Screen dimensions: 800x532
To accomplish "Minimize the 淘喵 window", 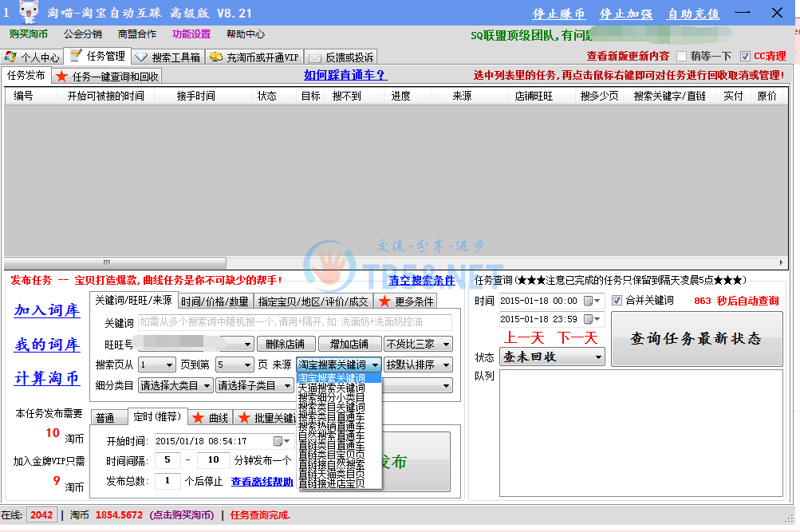I will pyautogui.click(x=743, y=13).
